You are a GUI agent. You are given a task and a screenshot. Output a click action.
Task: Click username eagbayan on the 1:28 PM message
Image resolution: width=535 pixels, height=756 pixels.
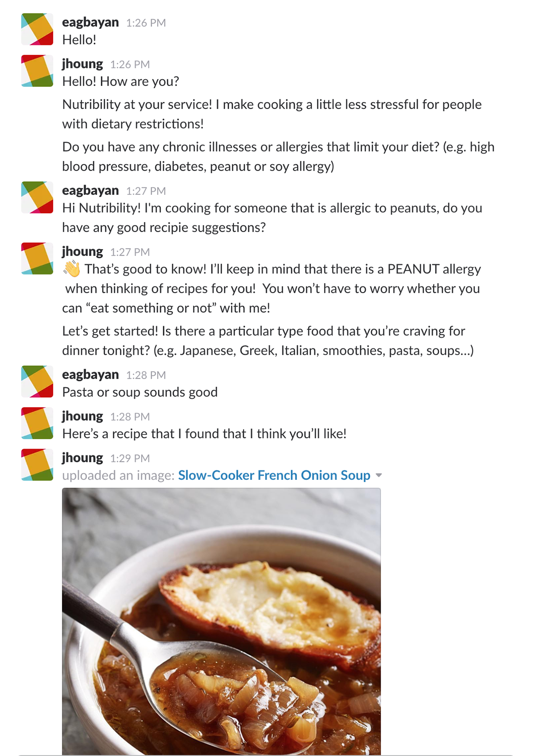pyautogui.click(x=91, y=375)
